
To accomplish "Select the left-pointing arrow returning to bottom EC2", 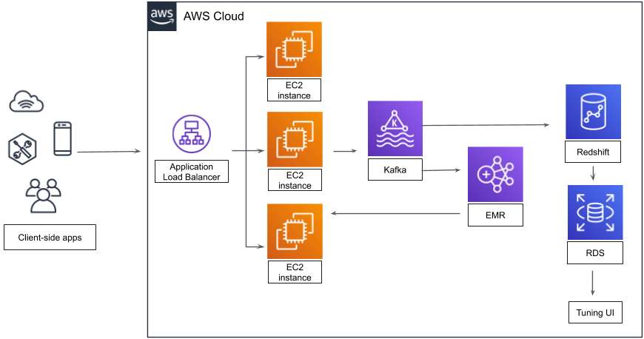I will pos(395,214).
